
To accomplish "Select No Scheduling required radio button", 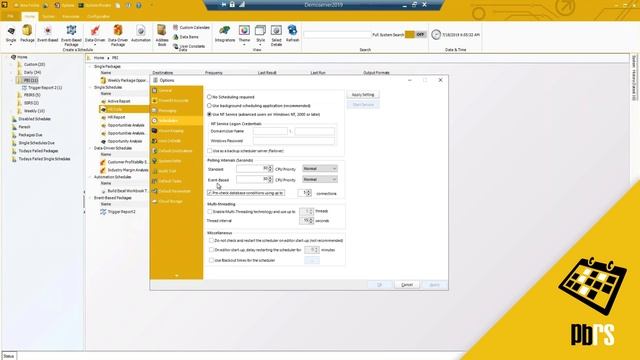I will point(209,97).
